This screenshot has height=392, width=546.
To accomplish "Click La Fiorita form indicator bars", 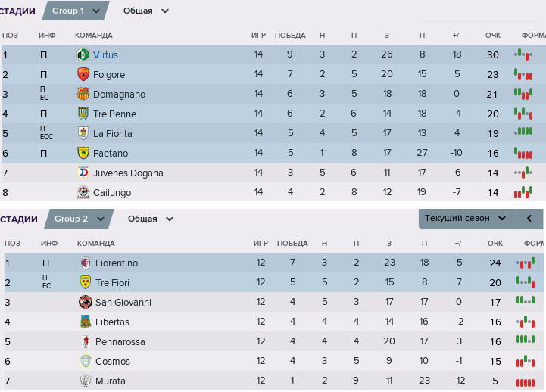I will point(523,132).
